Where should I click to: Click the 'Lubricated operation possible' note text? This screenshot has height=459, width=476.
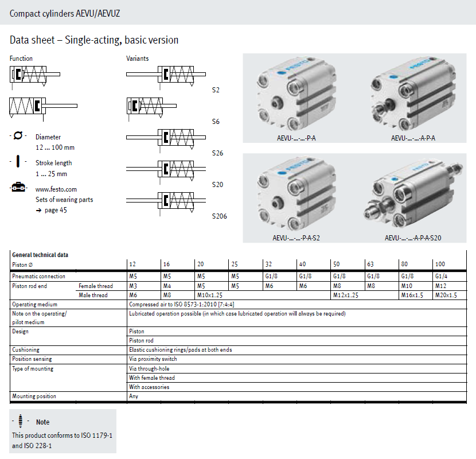tap(237, 313)
